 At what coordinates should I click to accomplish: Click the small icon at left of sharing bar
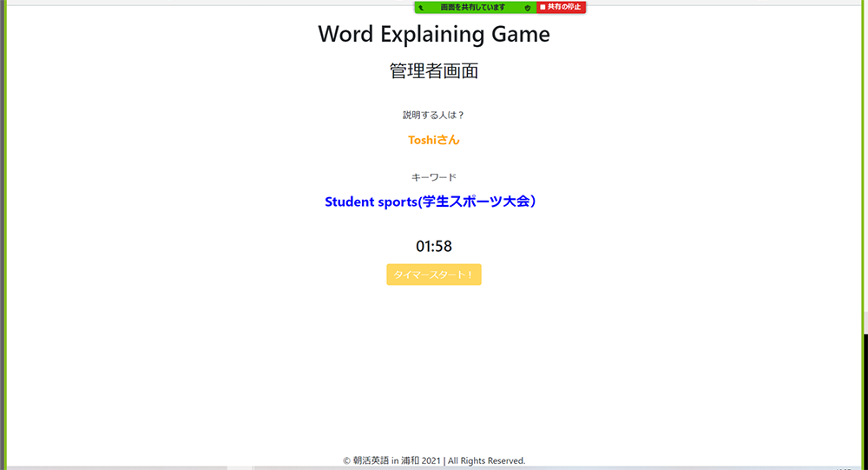[421, 7]
